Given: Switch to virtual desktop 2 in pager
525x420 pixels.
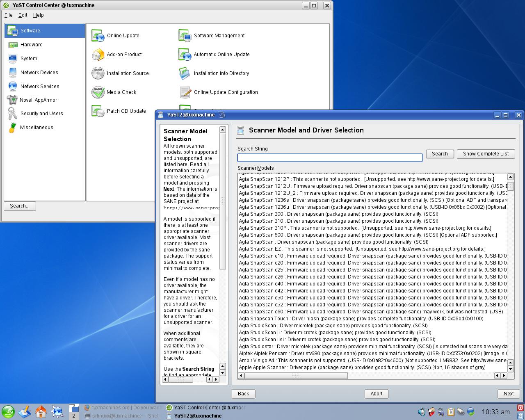Looking at the screenshot, I should coord(74,415).
